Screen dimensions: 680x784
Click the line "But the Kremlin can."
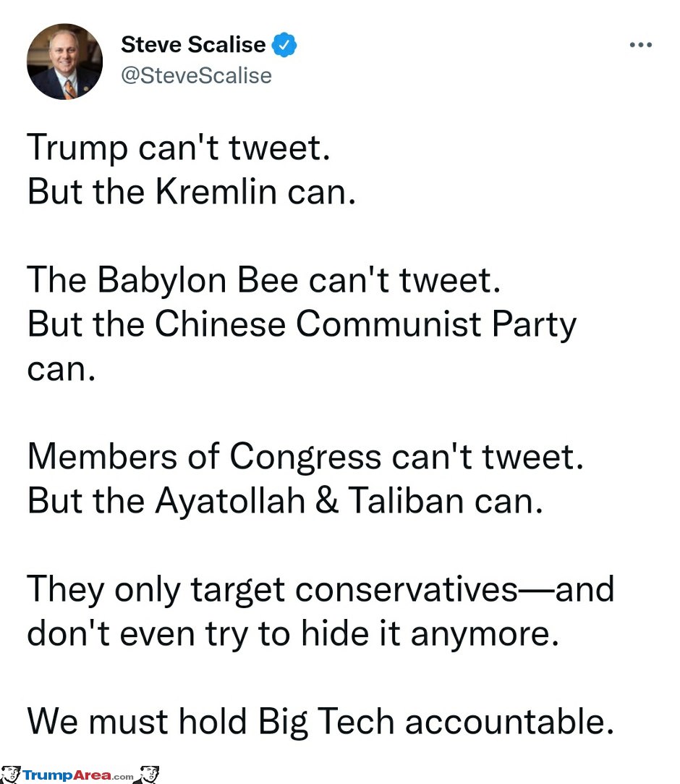(x=192, y=192)
